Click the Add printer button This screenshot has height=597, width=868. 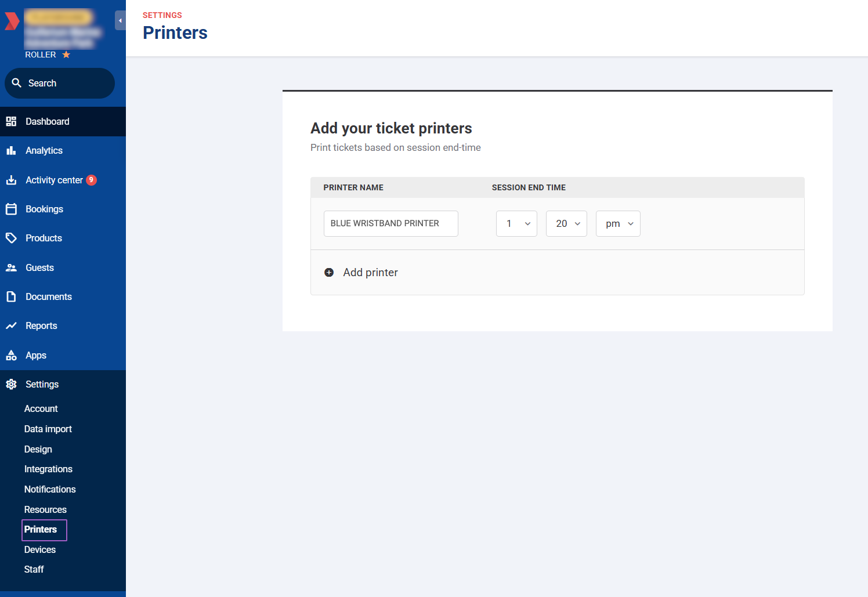pyautogui.click(x=361, y=272)
